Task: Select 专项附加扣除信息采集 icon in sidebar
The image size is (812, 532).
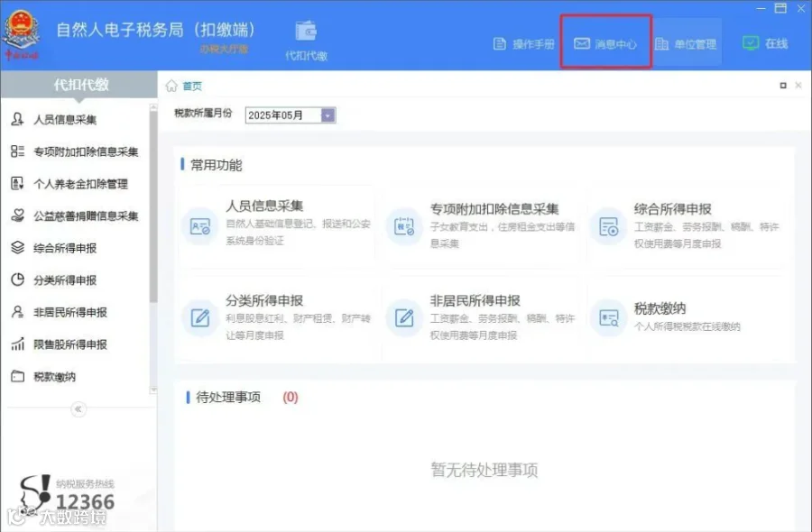Action: point(17,151)
